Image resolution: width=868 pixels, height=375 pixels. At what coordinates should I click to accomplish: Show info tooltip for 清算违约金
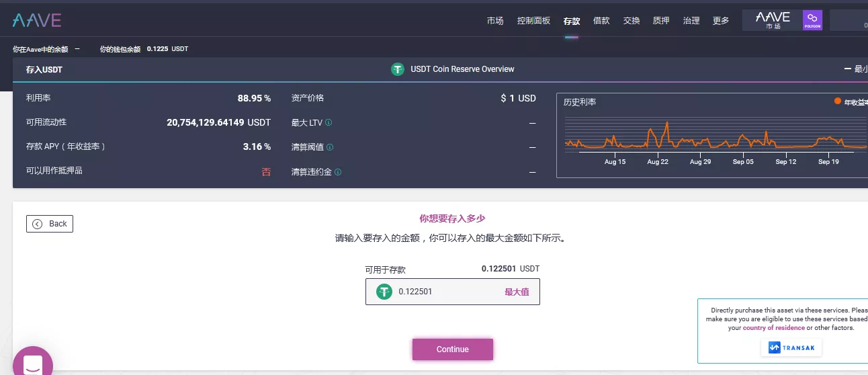point(338,172)
